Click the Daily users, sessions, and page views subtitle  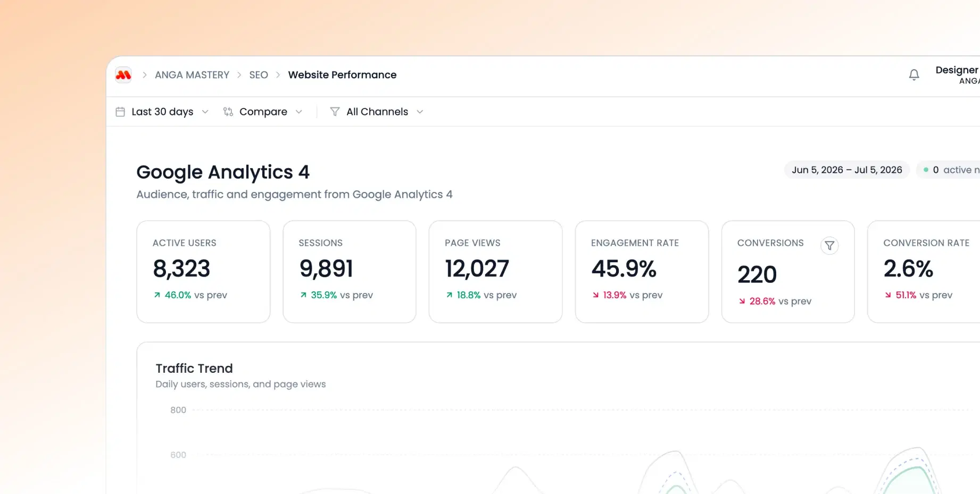click(x=240, y=384)
